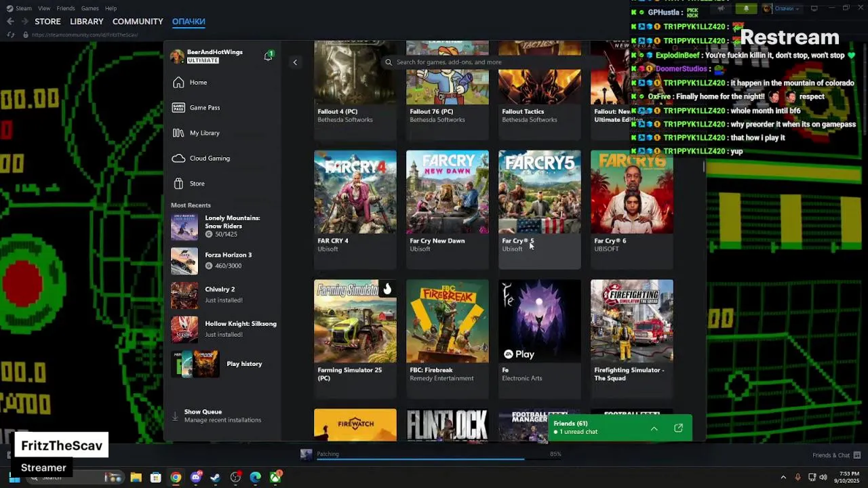Viewport: 868px width, 488px height.
Task: Click Steam forward navigation arrow
Action: [24, 22]
